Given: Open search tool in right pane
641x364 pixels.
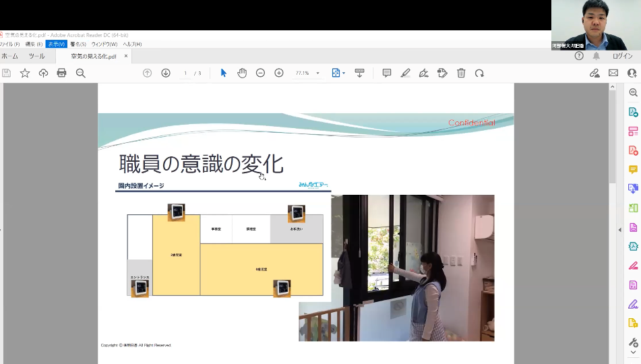Looking at the screenshot, I should pyautogui.click(x=633, y=93).
